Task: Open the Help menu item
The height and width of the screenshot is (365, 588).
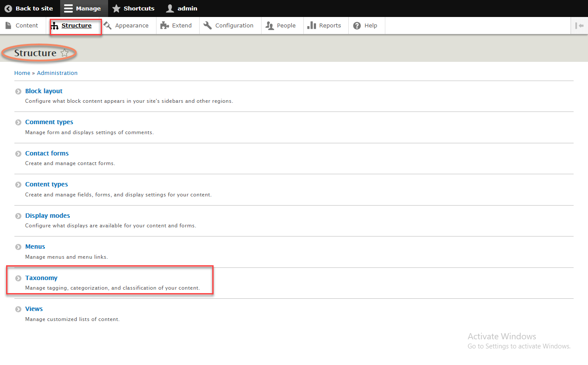Action: pos(366,25)
